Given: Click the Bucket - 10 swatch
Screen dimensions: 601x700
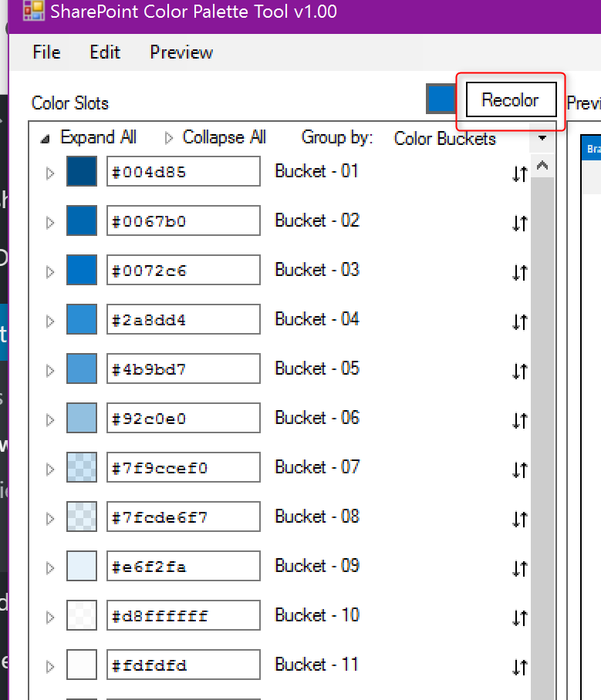Looking at the screenshot, I should pyautogui.click(x=82, y=615).
